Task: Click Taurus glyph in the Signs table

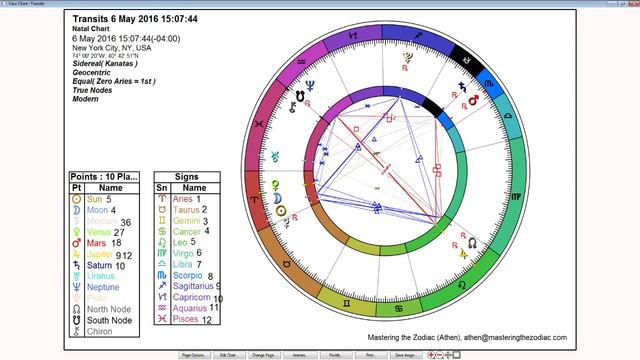Action: click(x=162, y=210)
